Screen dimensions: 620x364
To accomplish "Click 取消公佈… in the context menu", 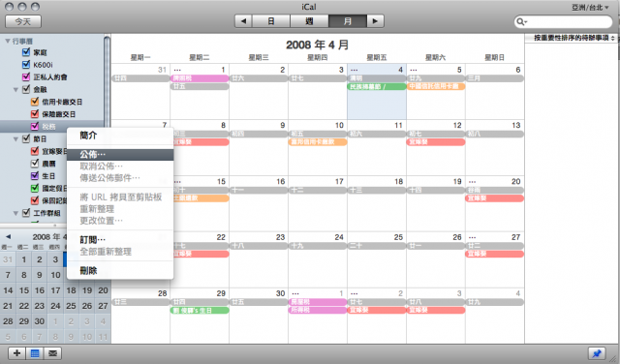I will point(120,167).
